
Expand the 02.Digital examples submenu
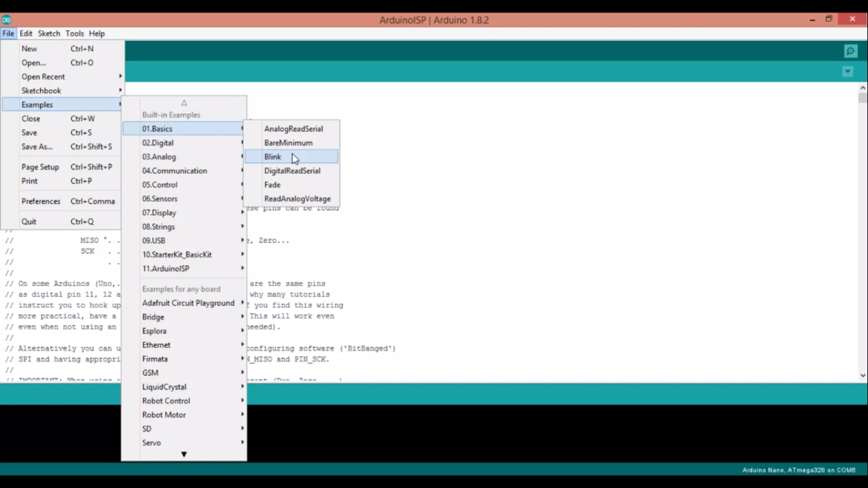pos(158,142)
